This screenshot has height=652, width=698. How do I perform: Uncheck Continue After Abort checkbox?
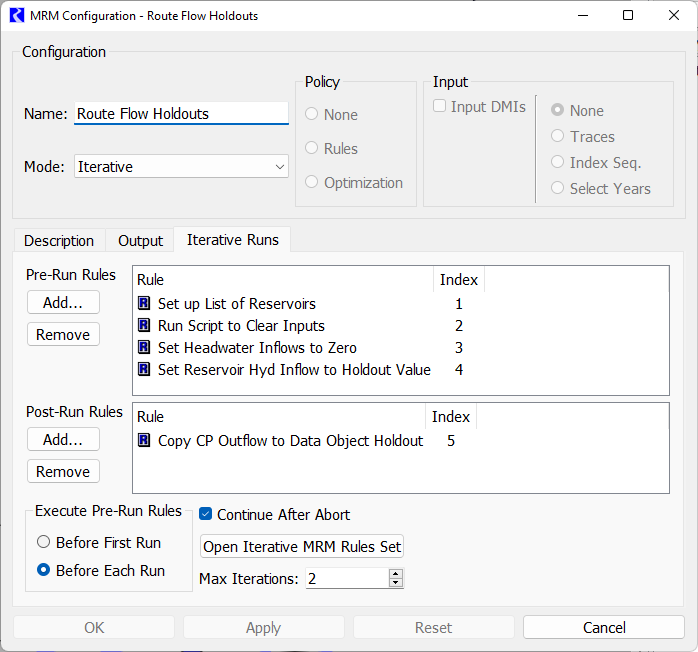coord(206,515)
